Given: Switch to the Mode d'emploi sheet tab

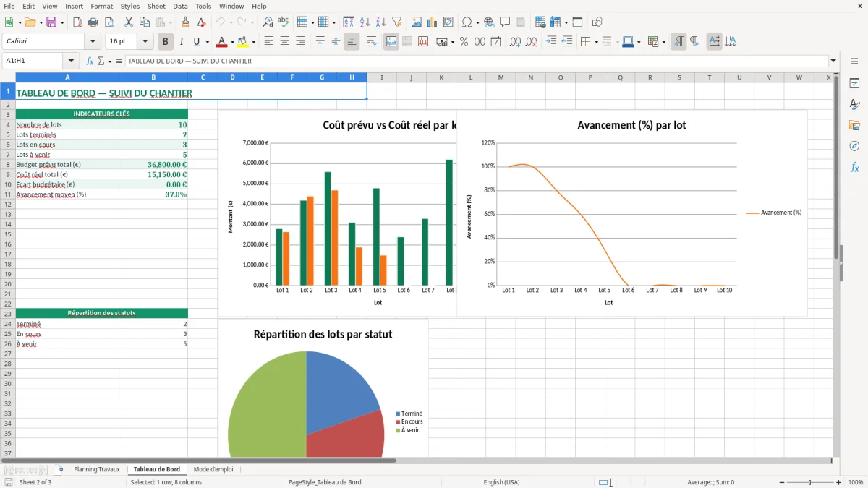Looking at the screenshot, I should [213, 469].
